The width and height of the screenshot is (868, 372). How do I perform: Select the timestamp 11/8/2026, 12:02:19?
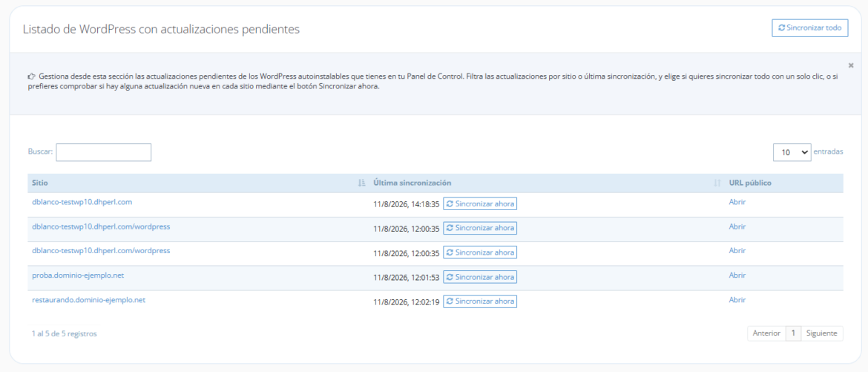coord(407,301)
